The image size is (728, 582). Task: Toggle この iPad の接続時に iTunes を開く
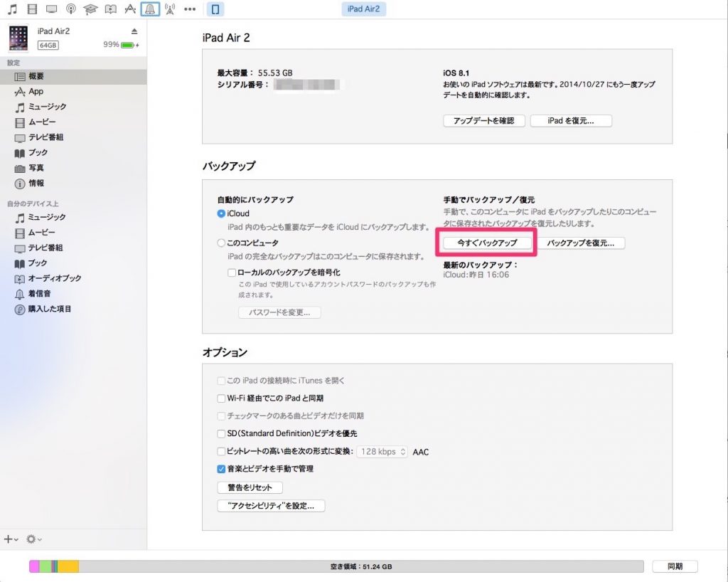tap(222, 381)
